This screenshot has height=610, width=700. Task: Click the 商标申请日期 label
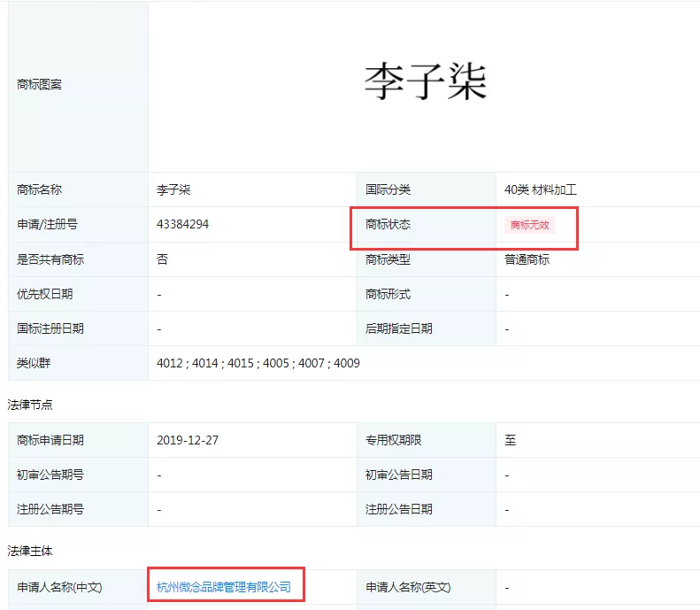(50, 440)
